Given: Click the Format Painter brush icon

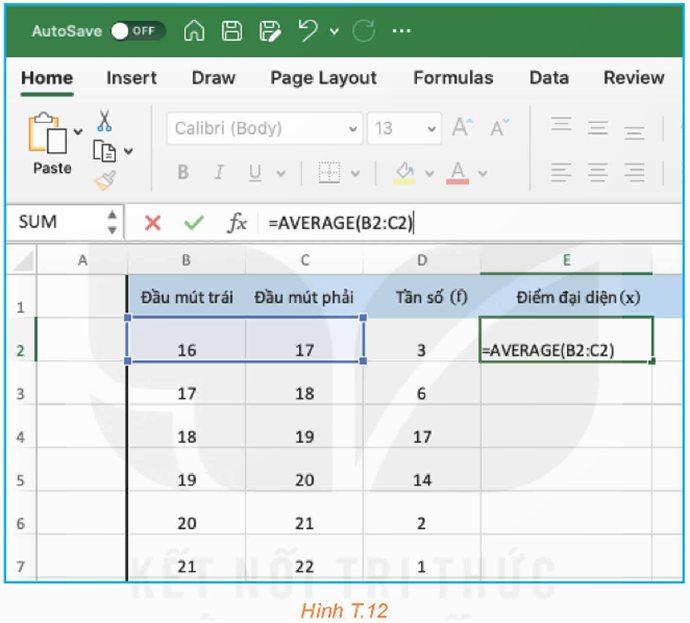Looking at the screenshot, I should click(105, 180).
